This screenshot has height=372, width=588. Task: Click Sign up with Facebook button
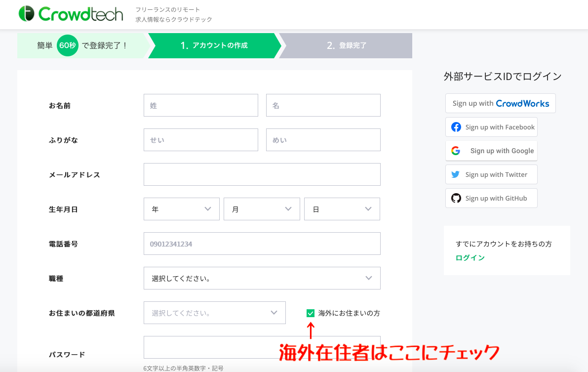(491, 127)
